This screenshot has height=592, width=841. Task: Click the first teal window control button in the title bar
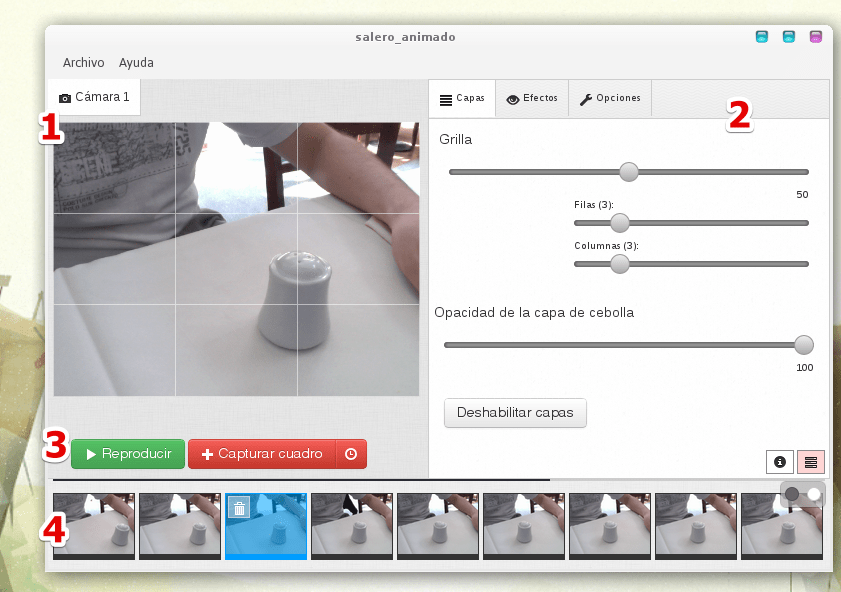point(762,37)
